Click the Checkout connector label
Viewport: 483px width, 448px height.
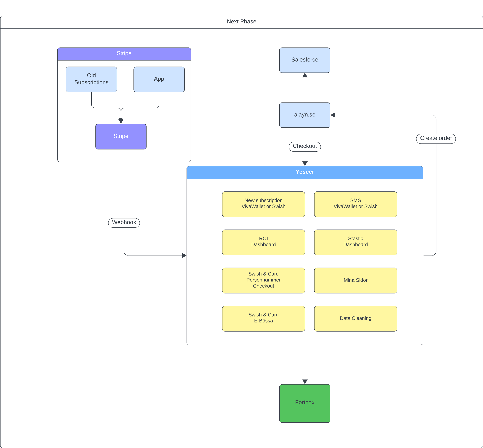[x=305, y=146]
